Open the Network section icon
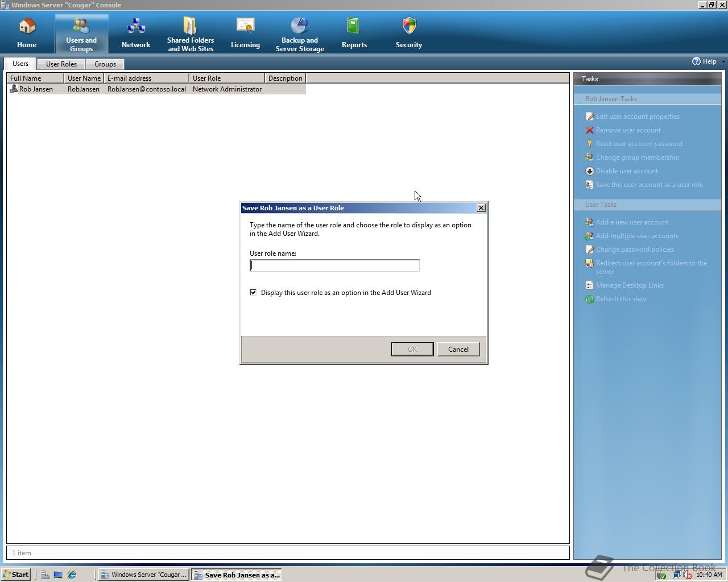 pos(136,26)
